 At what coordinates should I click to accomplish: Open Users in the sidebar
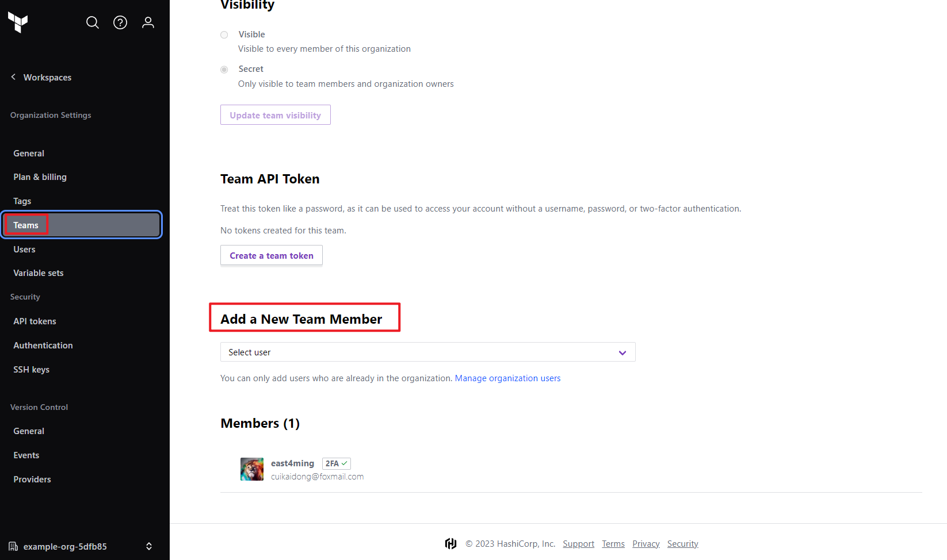tap(24, 249)
